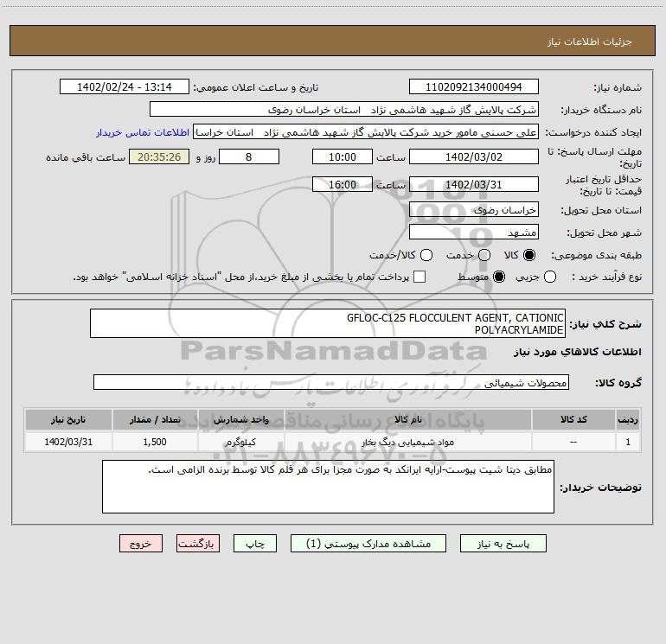This screenshot has width=666, height=644.
Task: Click the request creator field علی حسنی
Action: (366, 132)
